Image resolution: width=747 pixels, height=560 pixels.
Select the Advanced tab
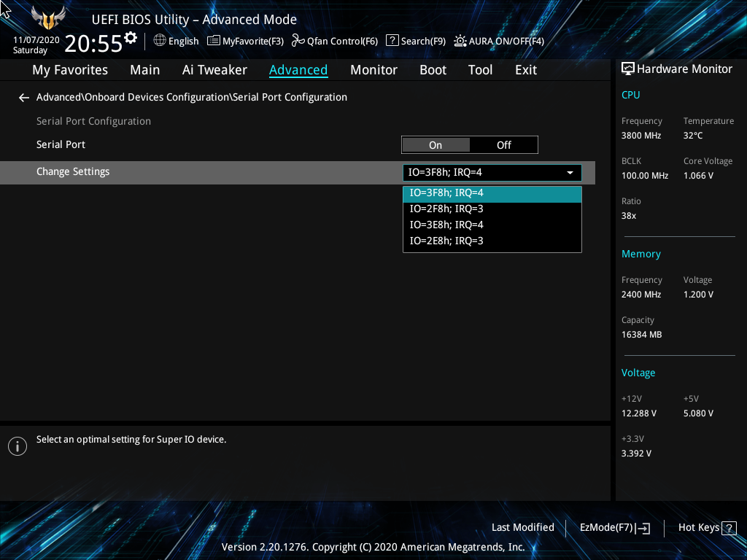coord(298,70)
